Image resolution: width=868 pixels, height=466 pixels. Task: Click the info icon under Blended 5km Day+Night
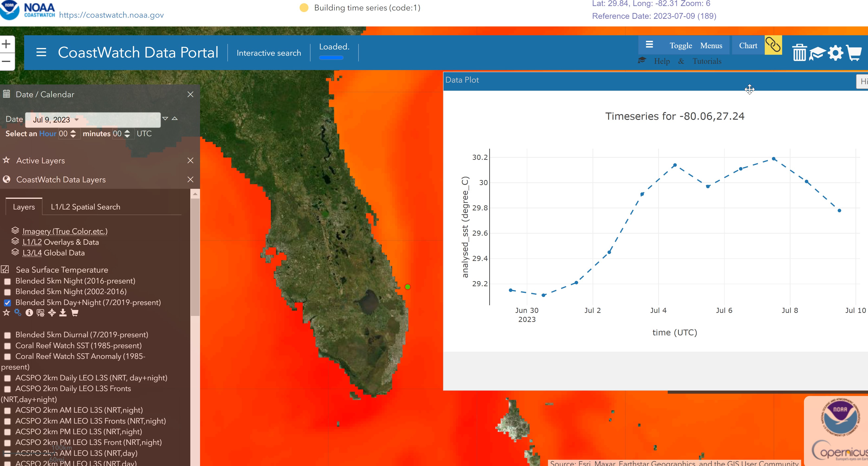point(29,313)
